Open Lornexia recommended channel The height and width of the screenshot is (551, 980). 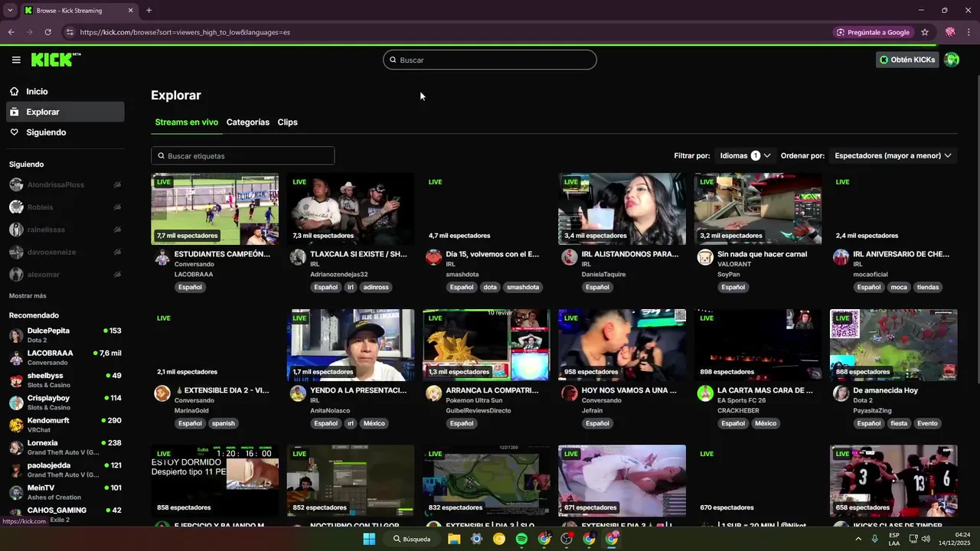tap(65, 447)
